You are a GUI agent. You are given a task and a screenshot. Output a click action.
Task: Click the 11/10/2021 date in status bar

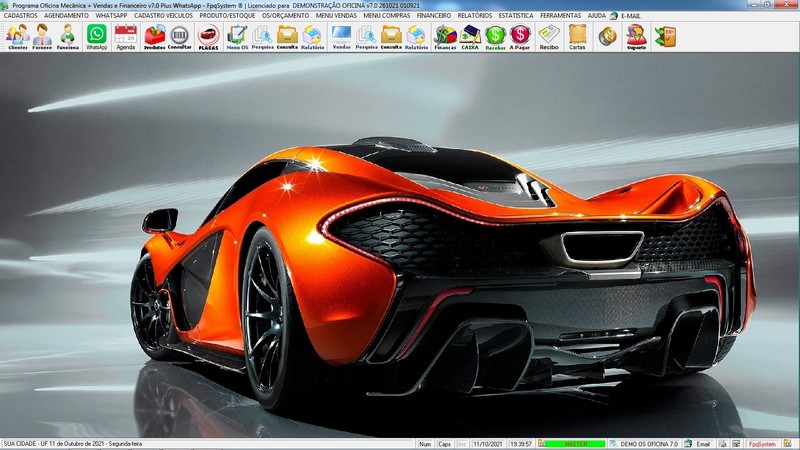coord(487,444)
